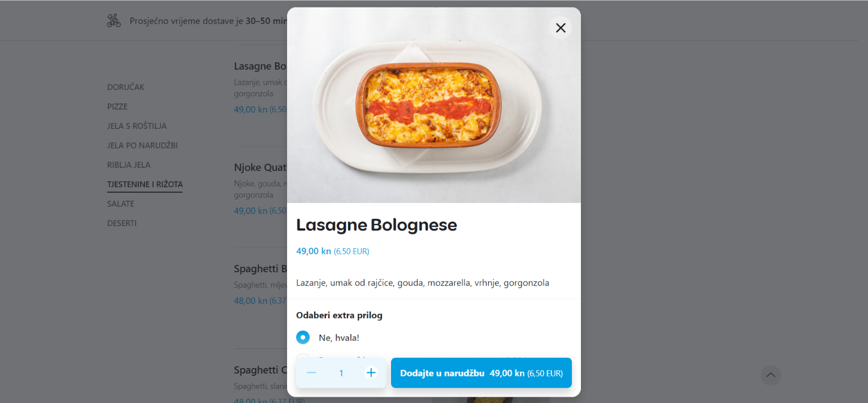Increase quantity with the plus icon

371,372
